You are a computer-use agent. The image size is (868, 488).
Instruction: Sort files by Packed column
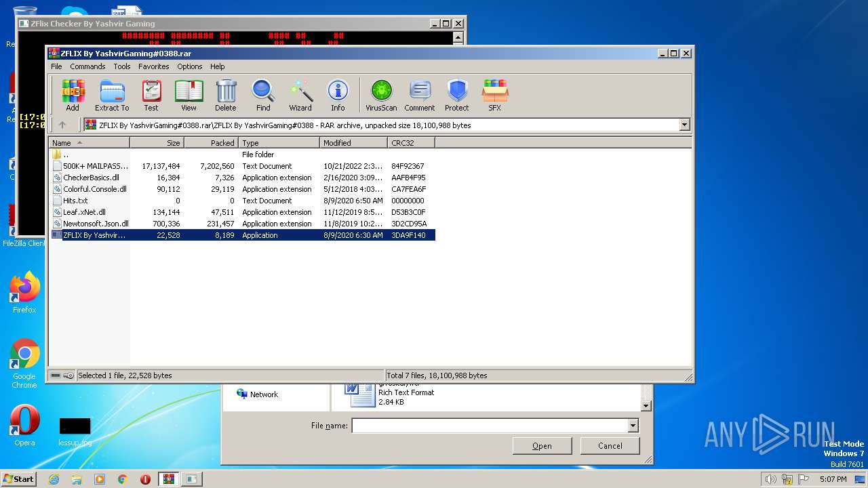point(211,142)
